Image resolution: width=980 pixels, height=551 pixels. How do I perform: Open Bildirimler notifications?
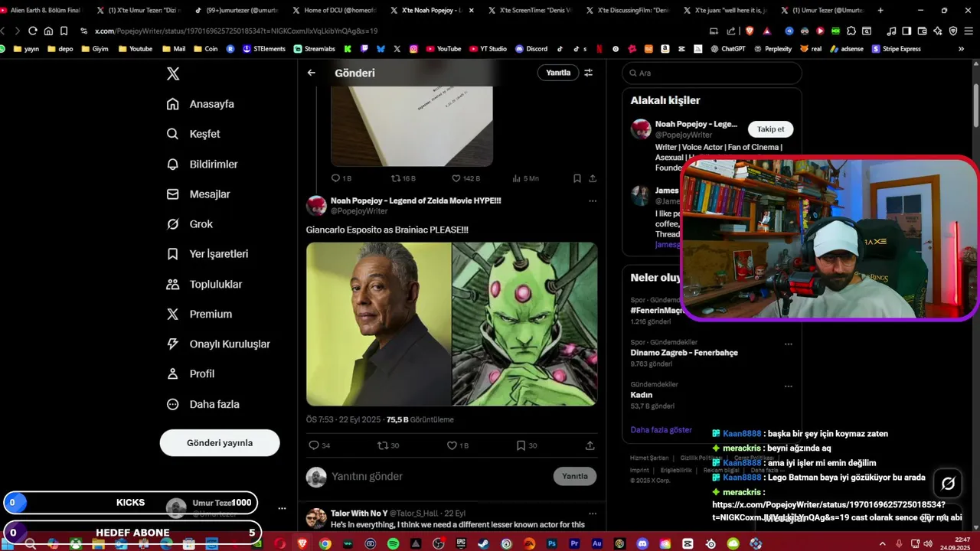pyautogui.click(x=202, y=164)
